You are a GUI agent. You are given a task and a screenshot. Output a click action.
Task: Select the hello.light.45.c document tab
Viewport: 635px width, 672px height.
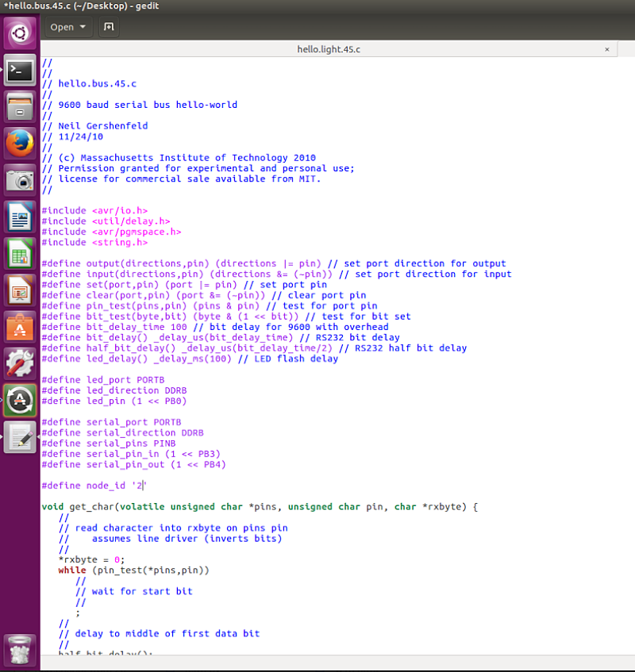[329, 49]
